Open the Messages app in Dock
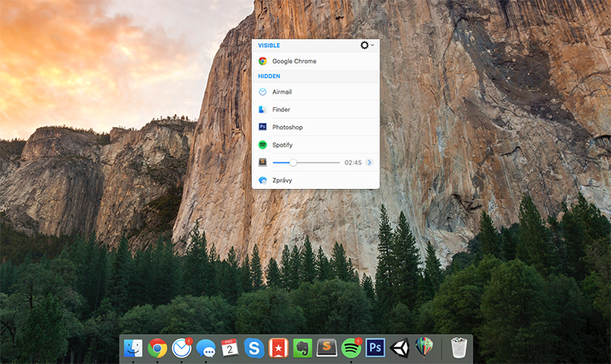This screenshot has width=611, height=364. tap(206, 349)
